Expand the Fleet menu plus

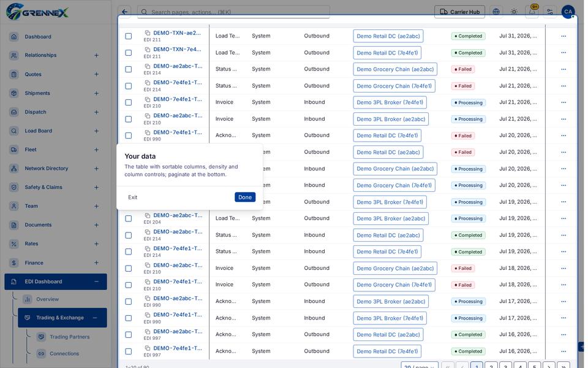point(96,150)
